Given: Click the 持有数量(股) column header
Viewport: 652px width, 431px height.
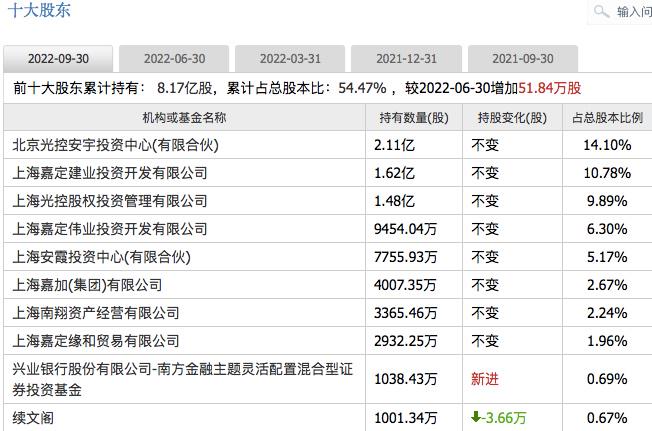Looking at the screenshot, I should 414,118.
